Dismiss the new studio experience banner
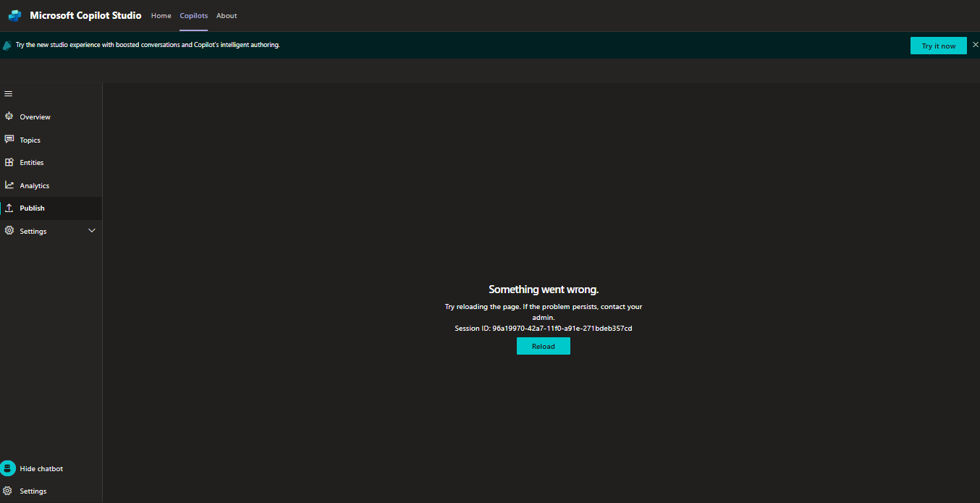980x503 pixels. [x=975, y=45]
